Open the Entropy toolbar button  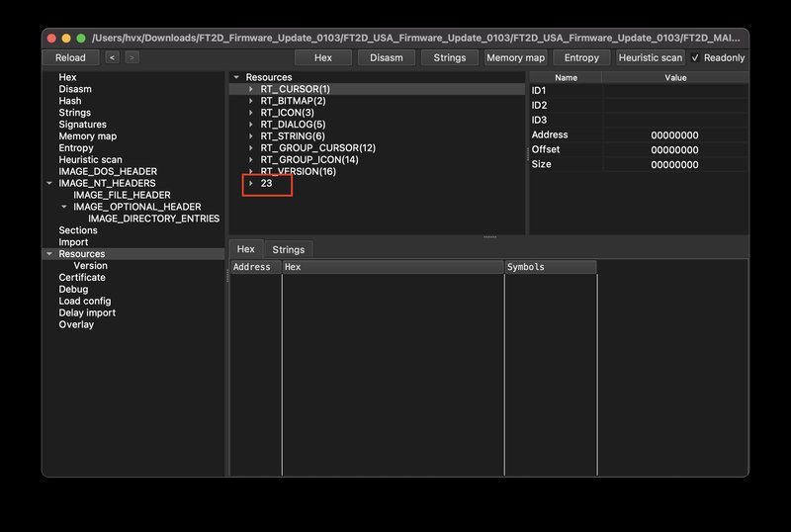[x=581, y=57]
